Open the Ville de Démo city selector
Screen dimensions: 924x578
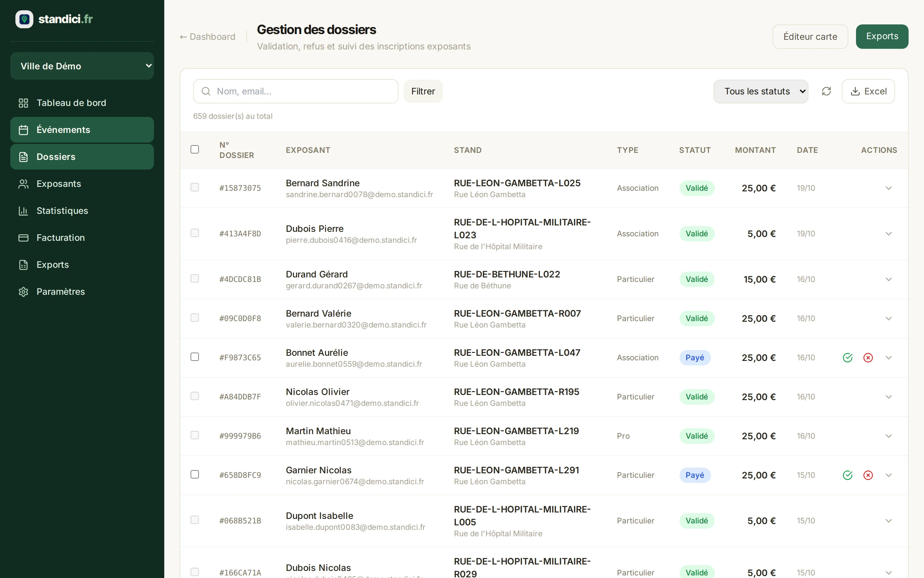click(82, 66)
